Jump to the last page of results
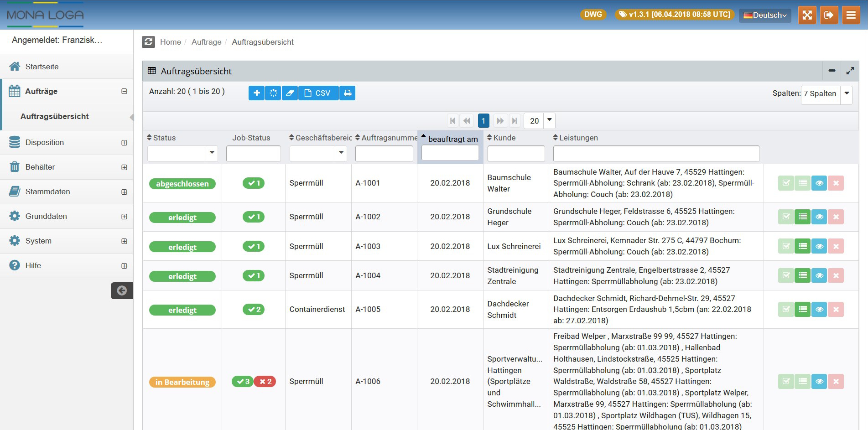 pos(515,121)
